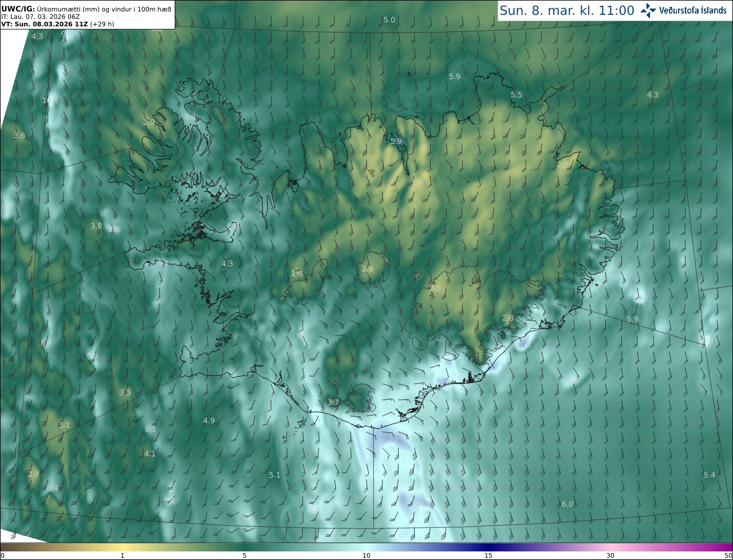Click the '30' tick label on the color scale

(x=610, y=555)
